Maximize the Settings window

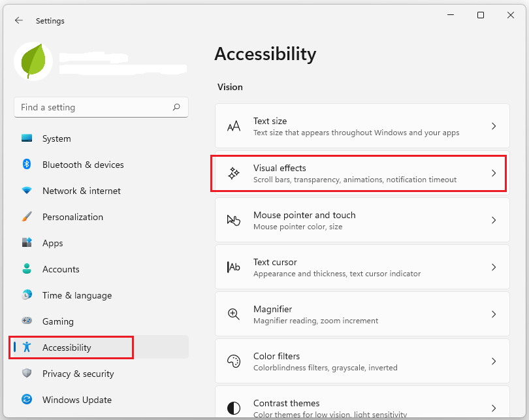(x=481, y=15)
